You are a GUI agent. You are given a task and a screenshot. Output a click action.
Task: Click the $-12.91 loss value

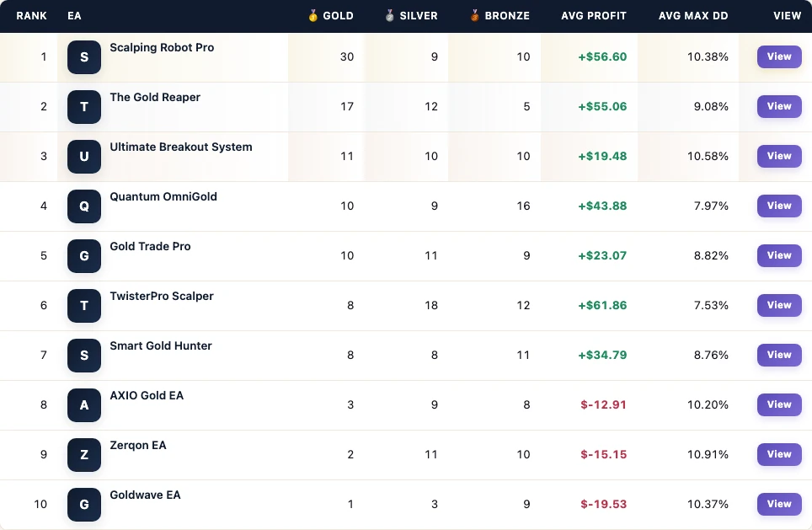click(x=603, y=405)
